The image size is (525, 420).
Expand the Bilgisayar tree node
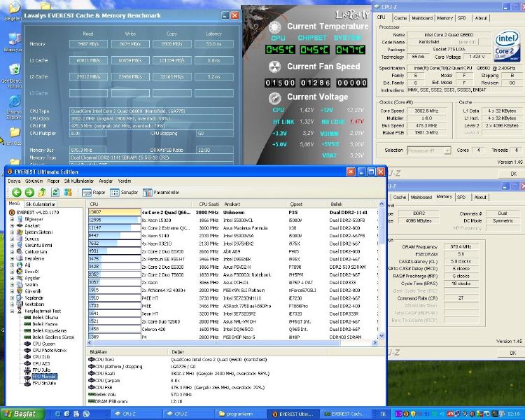(12, 219)
